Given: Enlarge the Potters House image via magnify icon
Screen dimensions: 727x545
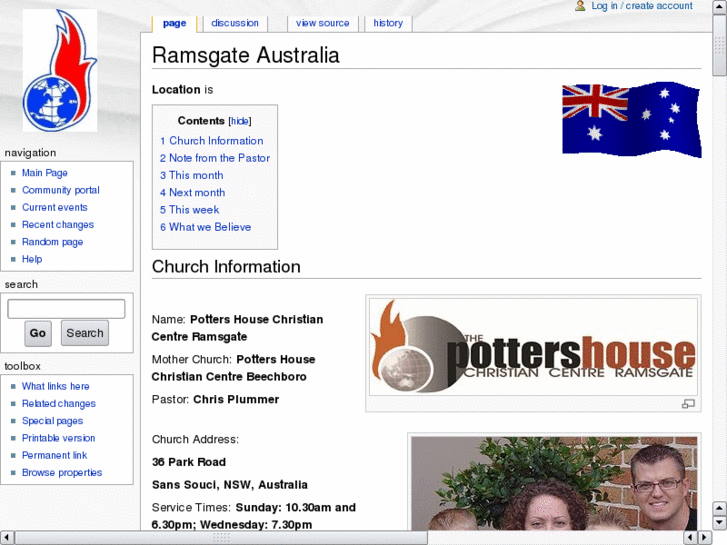Looking at the screenshot, I should pos(688,404).
